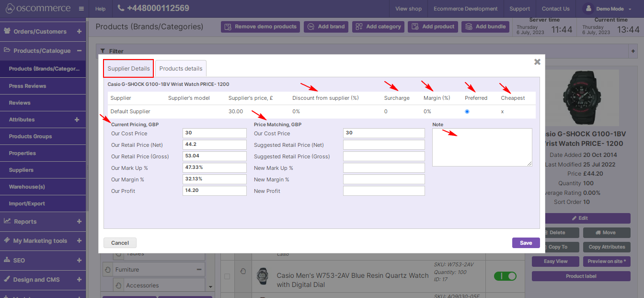Click the New Profit input field
This screenshot has height=298, width=644.
(384, 191)
